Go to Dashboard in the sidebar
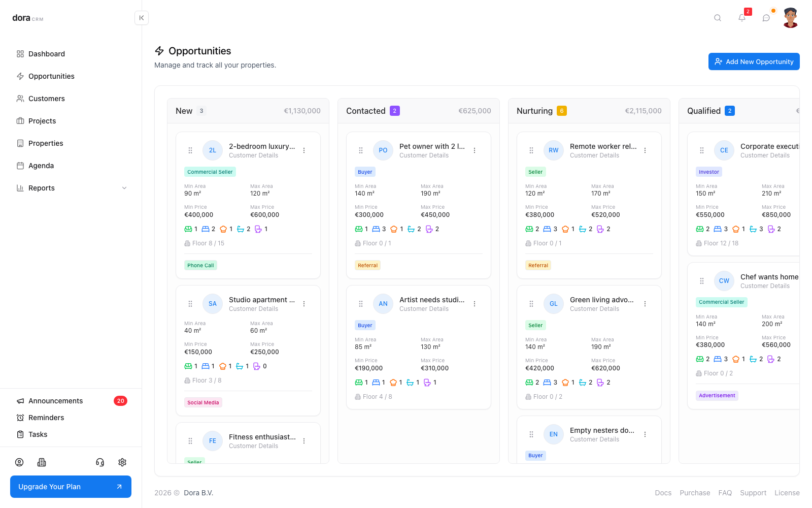Image resolution: width=812 pixels, height=508 pixels. (71, 54)
